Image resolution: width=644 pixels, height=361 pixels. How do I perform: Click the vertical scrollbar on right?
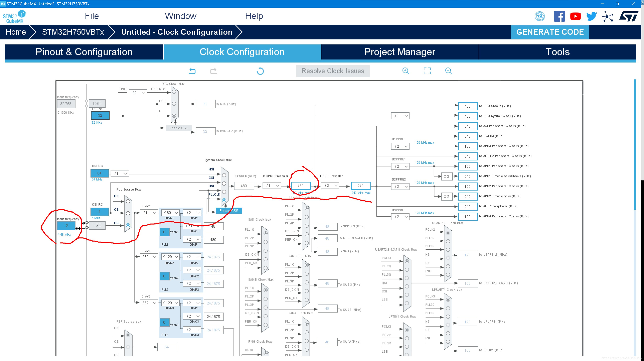click(635, 144)
